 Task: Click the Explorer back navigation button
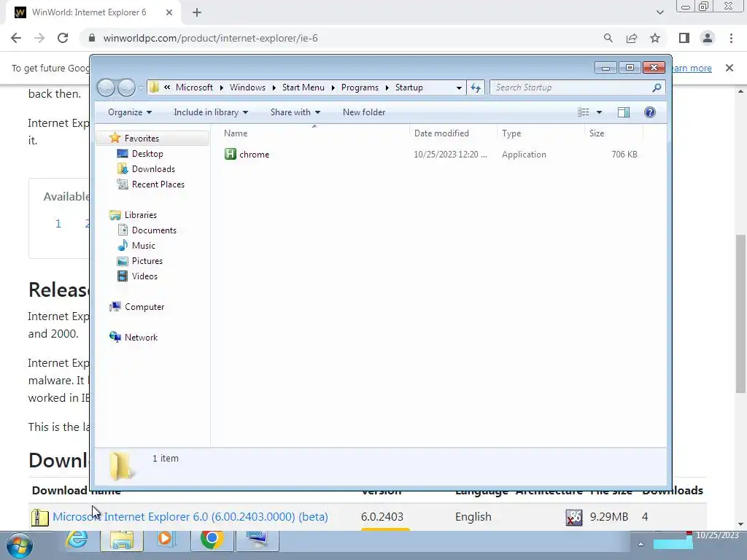[106, 87]
